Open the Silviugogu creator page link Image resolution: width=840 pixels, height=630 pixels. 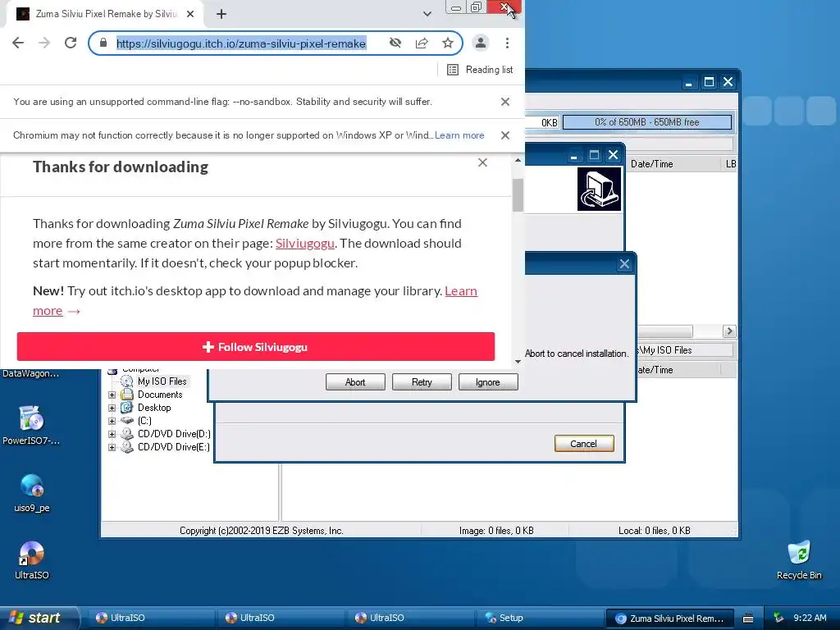pos(305,243)
